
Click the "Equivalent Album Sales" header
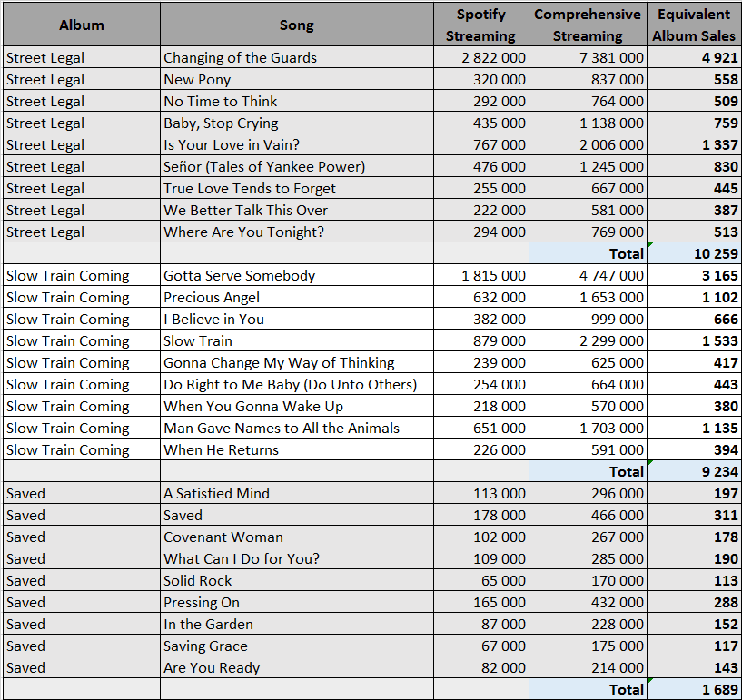(694, 25)
